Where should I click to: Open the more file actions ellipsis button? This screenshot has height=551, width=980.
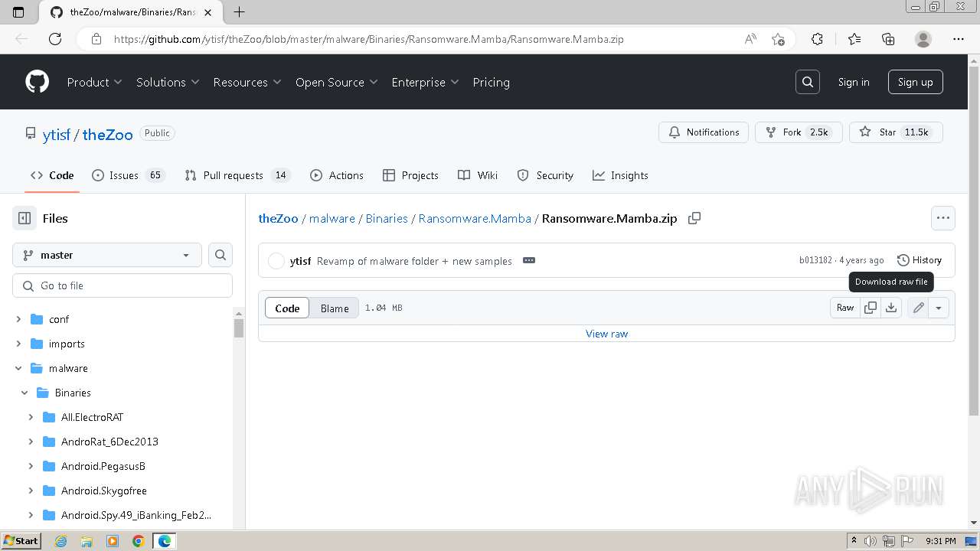pyautogui.click(x=943, y=218)
